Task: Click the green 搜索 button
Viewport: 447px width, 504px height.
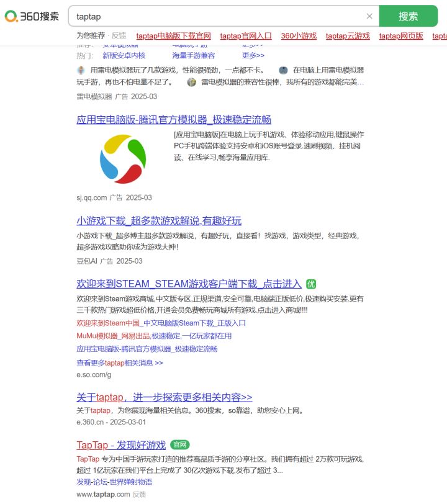Action: 409,16
